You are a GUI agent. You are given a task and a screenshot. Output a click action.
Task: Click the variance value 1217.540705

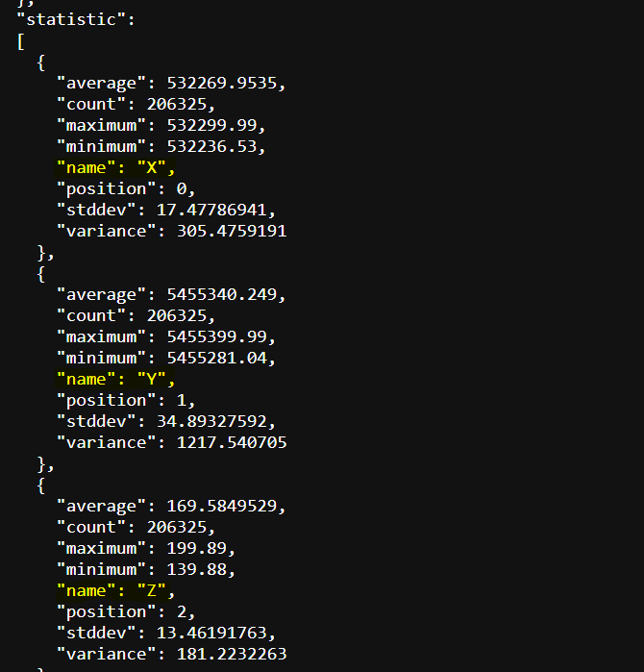[232, 443]
